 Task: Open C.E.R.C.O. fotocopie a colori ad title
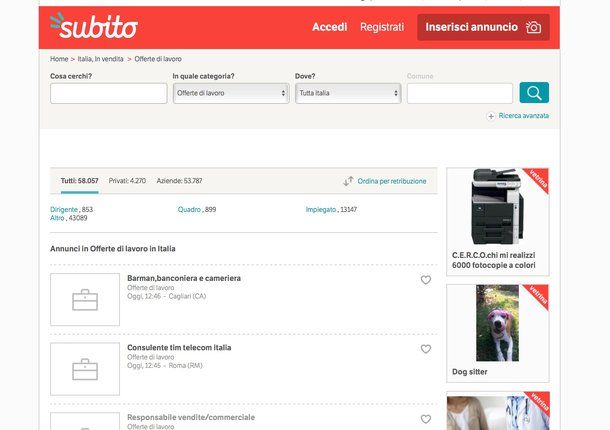click(x=494, y=260)
